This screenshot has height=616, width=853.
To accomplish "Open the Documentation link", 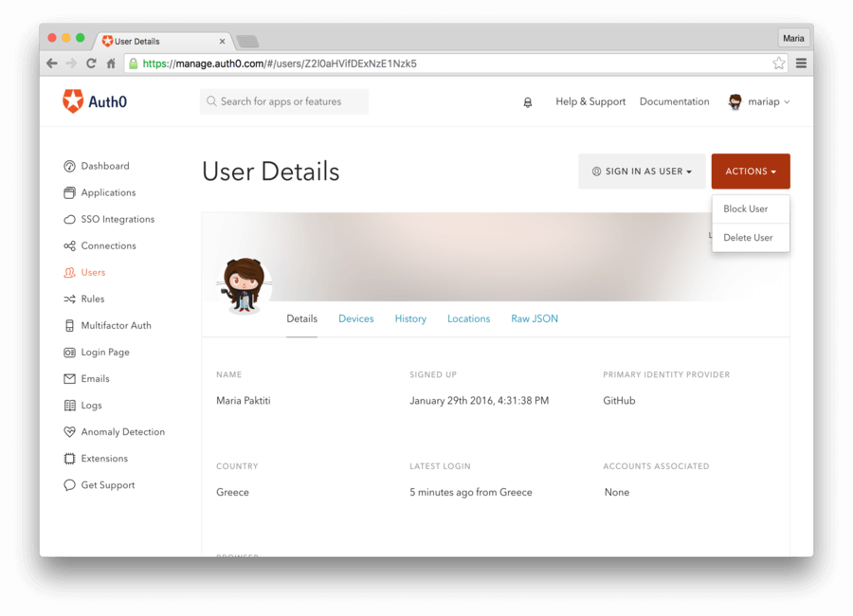I will (x=675, y=101).
